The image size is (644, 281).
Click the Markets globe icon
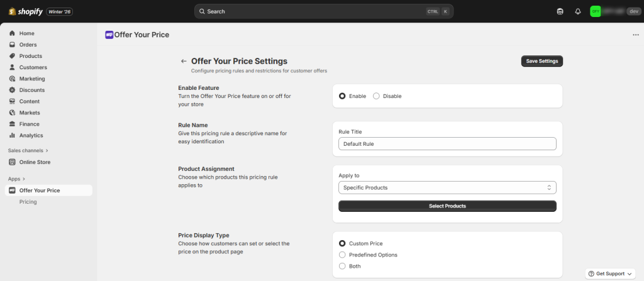pos(13,113)
